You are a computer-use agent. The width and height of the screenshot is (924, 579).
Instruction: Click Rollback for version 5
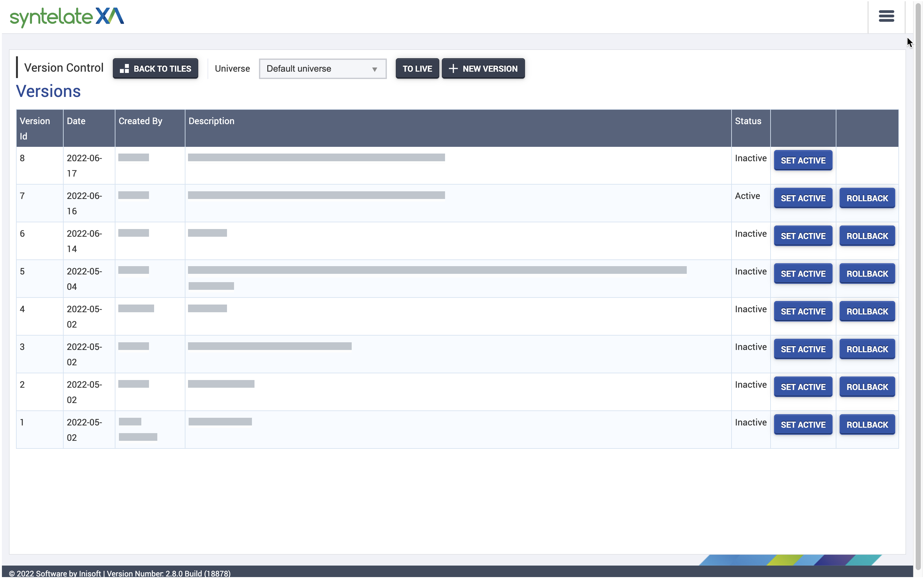[866, 274]
